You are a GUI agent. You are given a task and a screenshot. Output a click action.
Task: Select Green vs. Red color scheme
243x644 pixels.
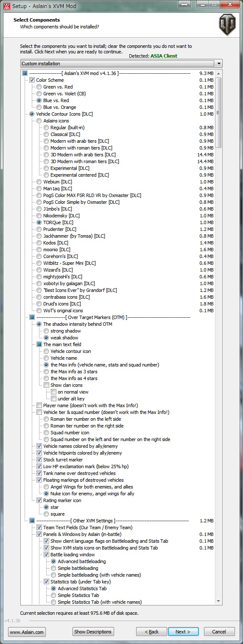coord(39,87)
